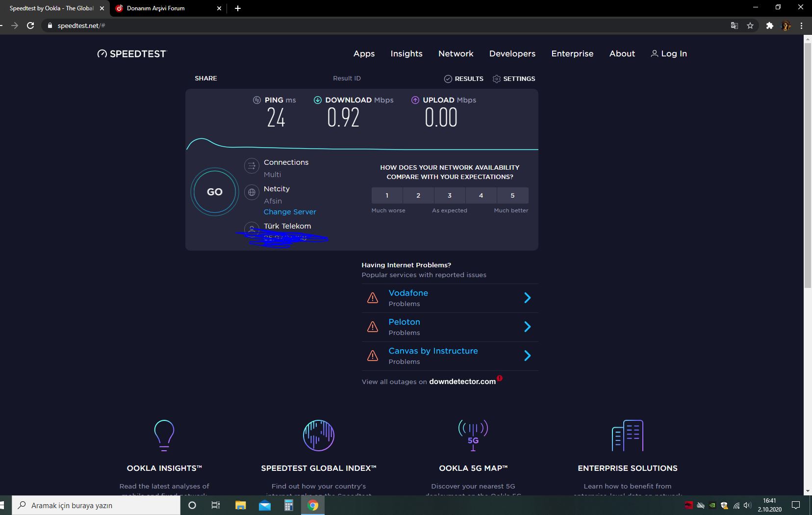Click the Ookla Insights lightbulb icon
This screenshot has height=515, width=812.
click(164, 435)
